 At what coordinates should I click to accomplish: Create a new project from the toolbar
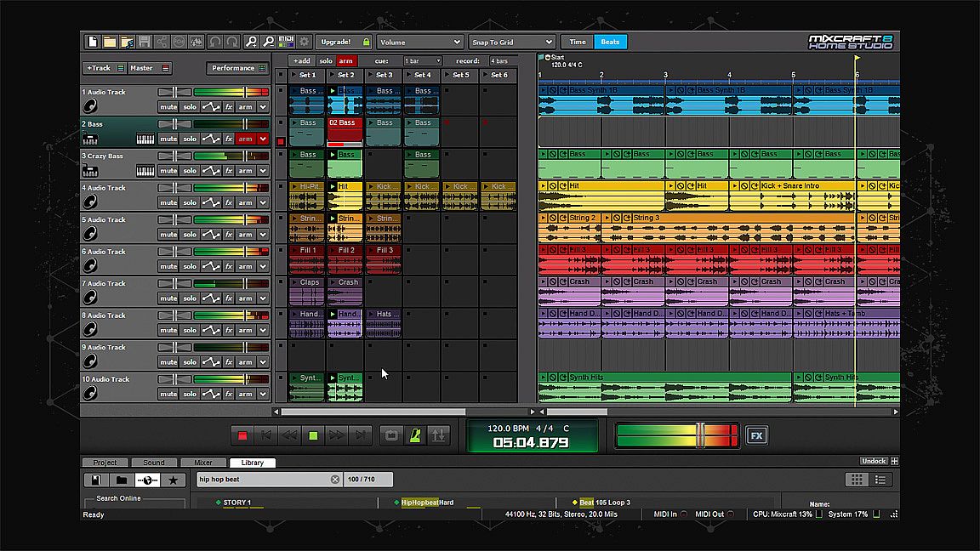(92, 42)
